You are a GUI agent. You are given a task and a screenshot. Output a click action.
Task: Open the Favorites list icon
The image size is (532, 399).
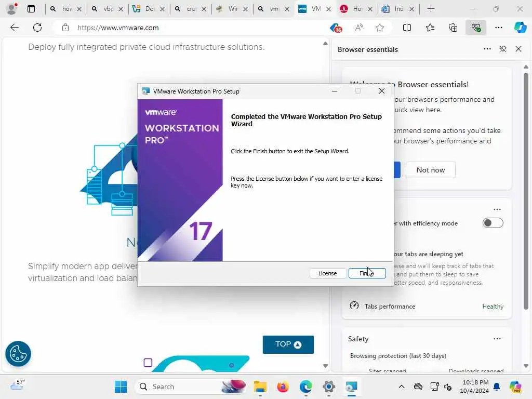pyautogui.click(x=430, y=28)
